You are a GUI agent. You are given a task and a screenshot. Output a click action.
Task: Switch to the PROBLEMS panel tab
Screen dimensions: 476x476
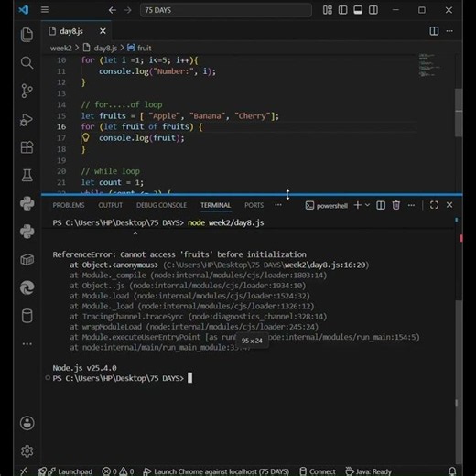(69, 205)
